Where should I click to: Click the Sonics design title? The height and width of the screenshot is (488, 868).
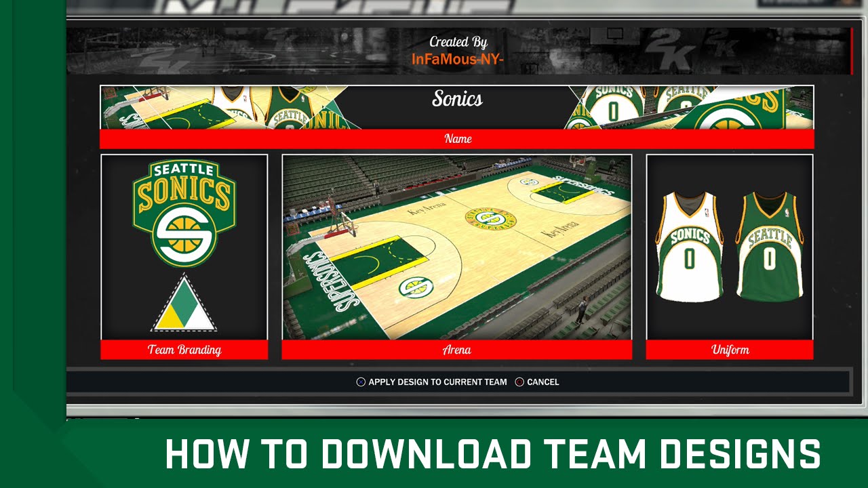pyautogui.click(x=458, y=99)
